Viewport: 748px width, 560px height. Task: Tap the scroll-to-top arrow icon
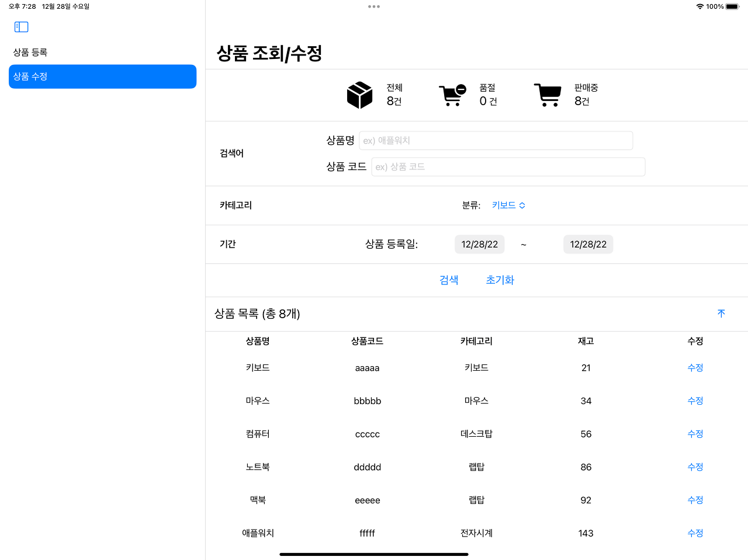click(721, 314)
